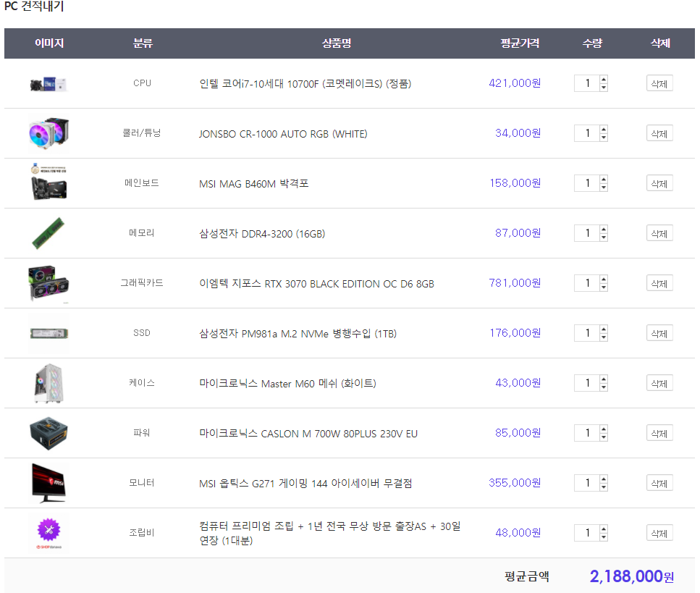This screenshot has height=593, width=700.
Task: Click the Intel i7-10700F CPU product image
Action: point(49,83)
